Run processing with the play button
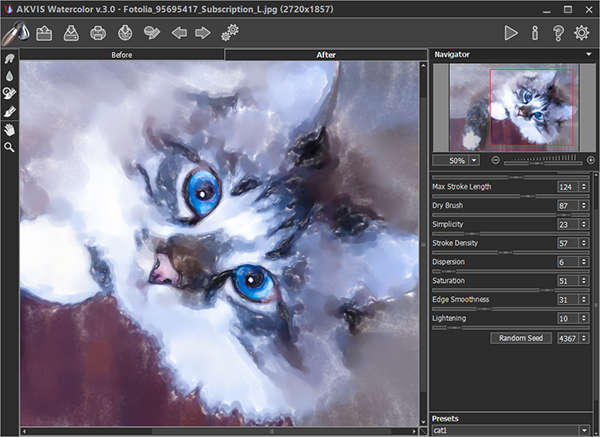Image resolution: width=600 pixels, height=437 pixels. pos(511,33)
